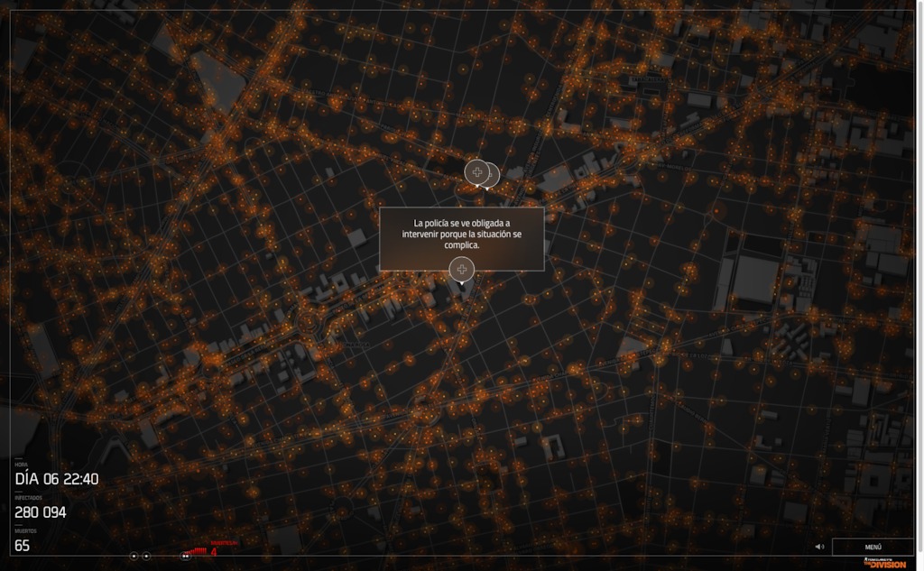Click the cross marker below the police message
Viewport: 924px width, 571px height.
461,270
